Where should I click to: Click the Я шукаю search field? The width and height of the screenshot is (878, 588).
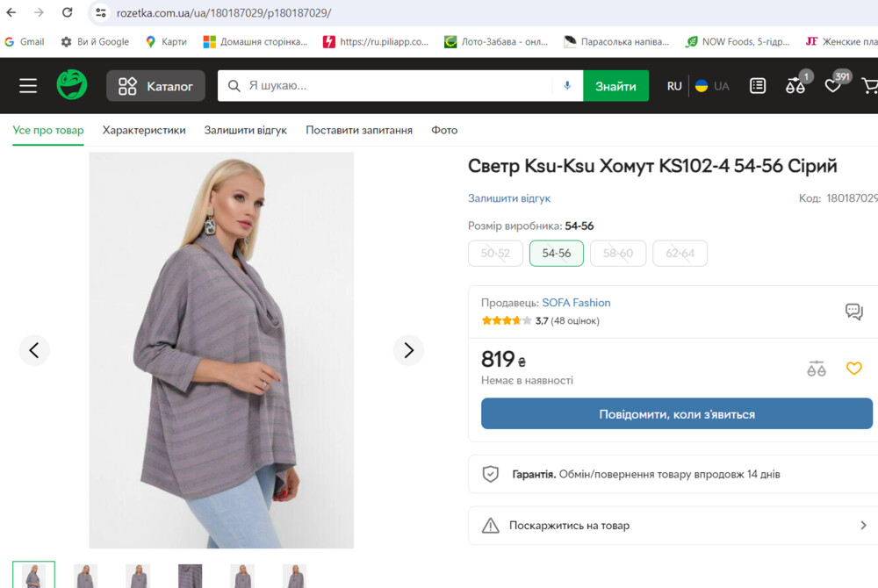[395, 86]
